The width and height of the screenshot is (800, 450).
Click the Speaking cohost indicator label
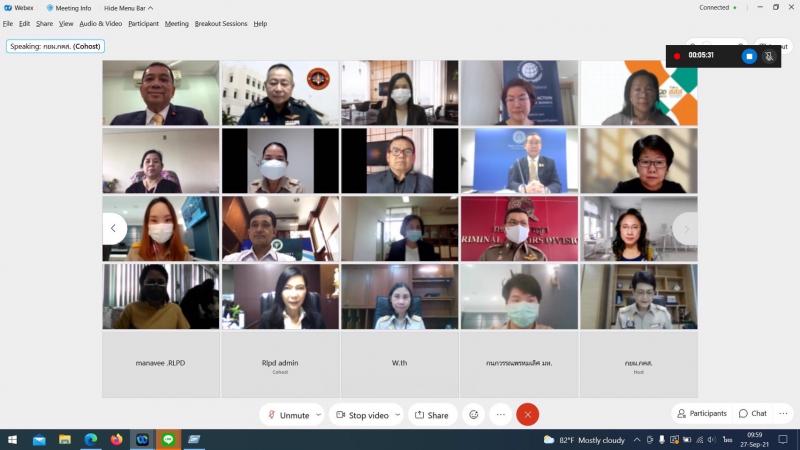click(x=55, y=46)
